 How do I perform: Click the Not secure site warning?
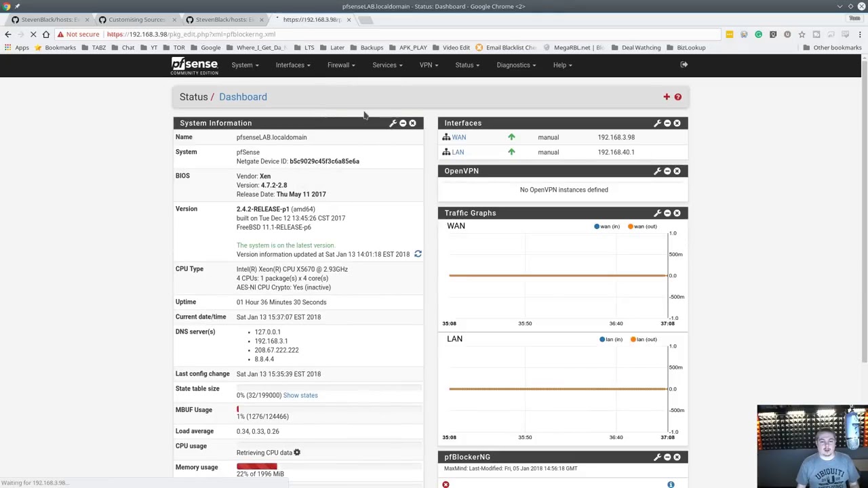pos(78,34)
